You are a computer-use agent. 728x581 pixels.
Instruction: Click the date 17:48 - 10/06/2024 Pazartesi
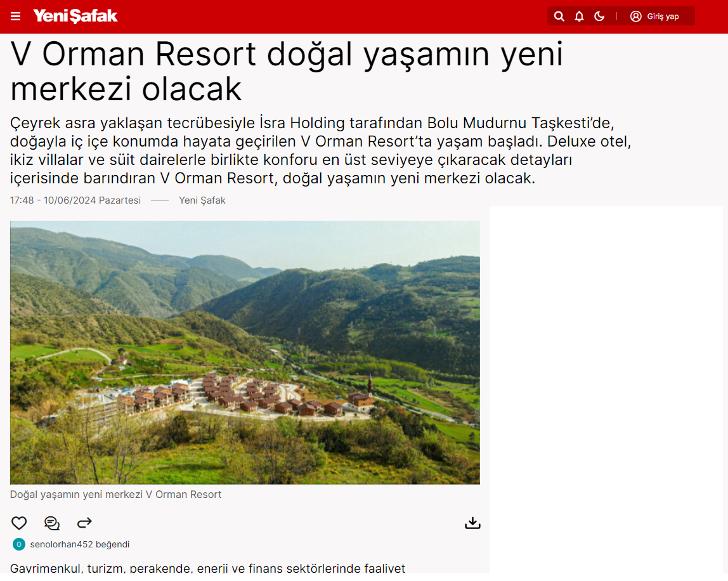(75, 200)
